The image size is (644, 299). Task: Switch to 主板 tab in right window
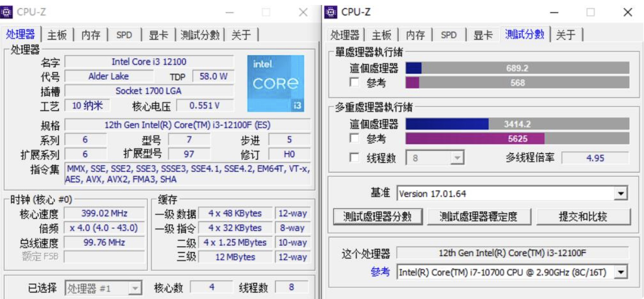[x=381, y=35]
